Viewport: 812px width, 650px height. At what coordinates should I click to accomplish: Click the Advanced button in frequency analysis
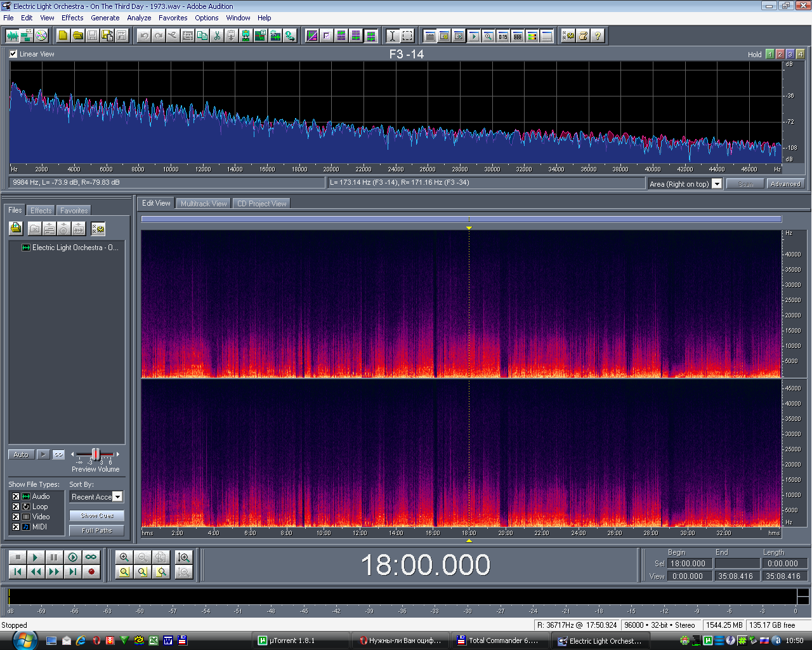(x=785, y=184)
